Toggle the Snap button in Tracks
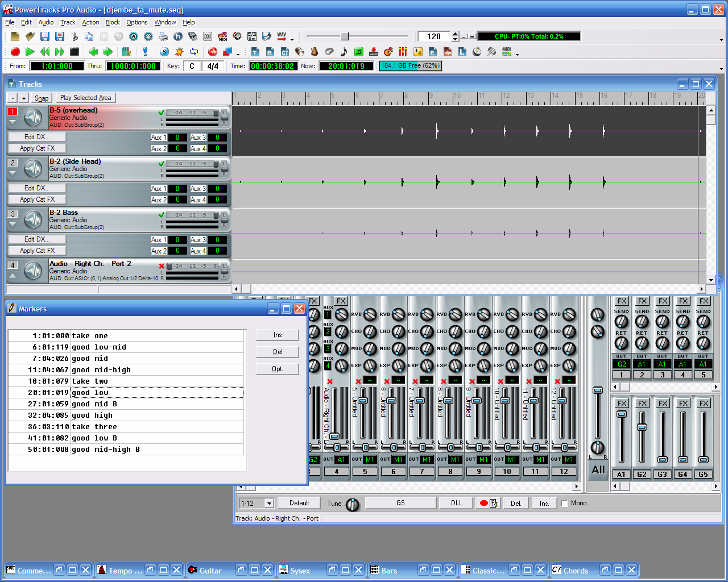Screen dimensions: 728x582 tap(42, 98)
